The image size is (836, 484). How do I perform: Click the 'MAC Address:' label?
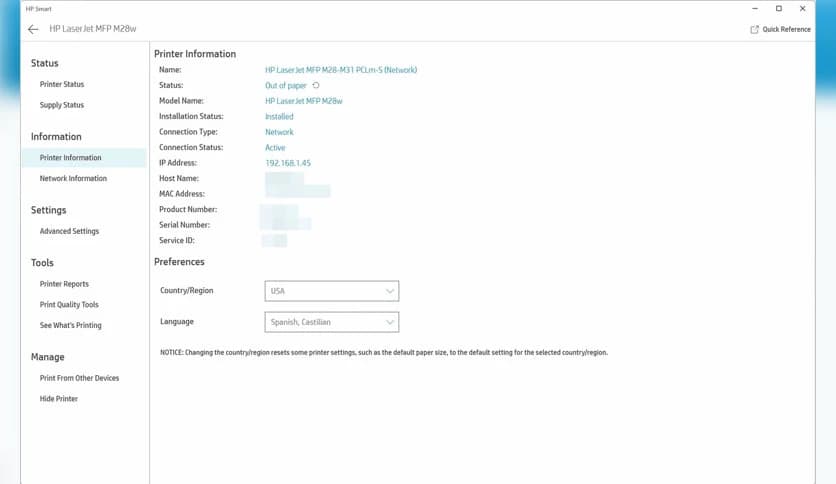(x=182, y=194)
